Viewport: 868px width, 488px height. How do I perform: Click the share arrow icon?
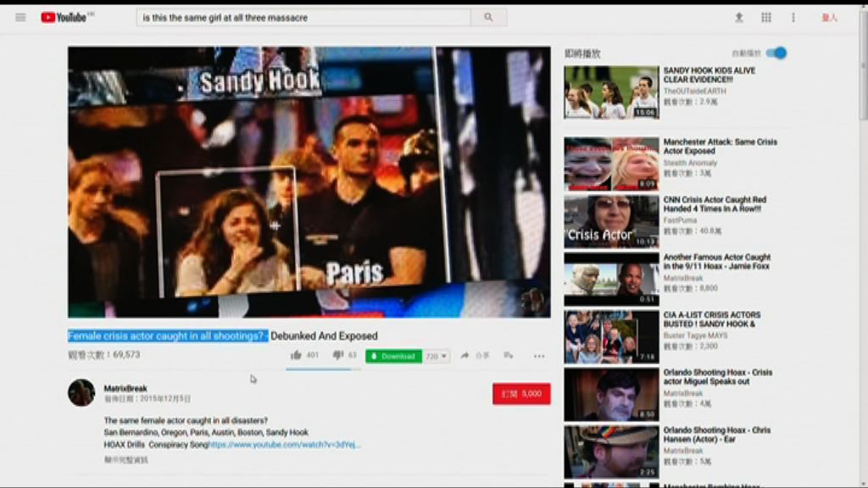465,356
